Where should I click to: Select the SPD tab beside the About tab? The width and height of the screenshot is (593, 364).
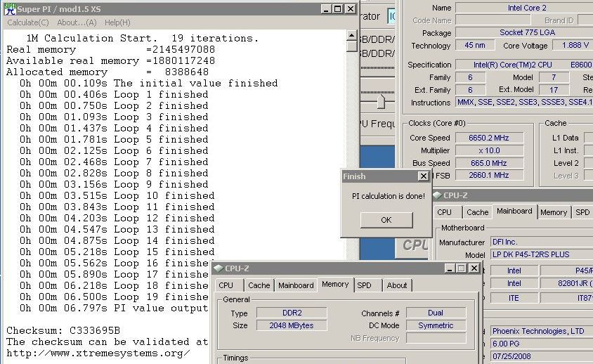point(364,285)
